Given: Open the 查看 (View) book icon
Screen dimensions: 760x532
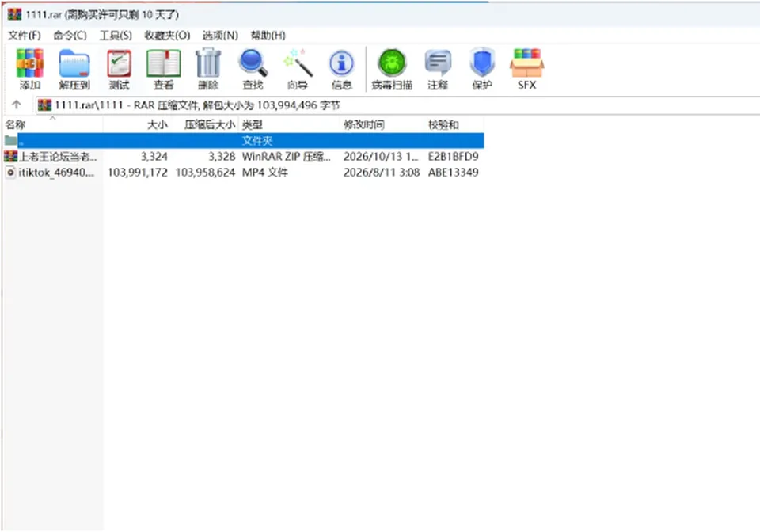Looking at the screenshot, I should pos(163,70).
